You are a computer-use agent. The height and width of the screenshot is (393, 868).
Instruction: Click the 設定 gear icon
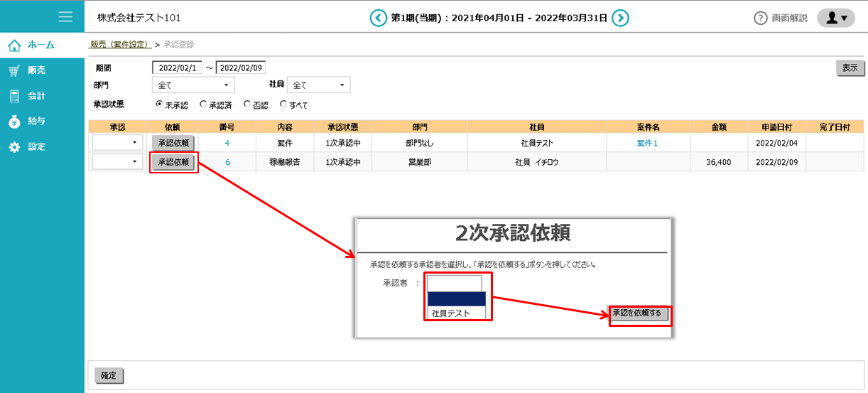[x=14, y=147]
